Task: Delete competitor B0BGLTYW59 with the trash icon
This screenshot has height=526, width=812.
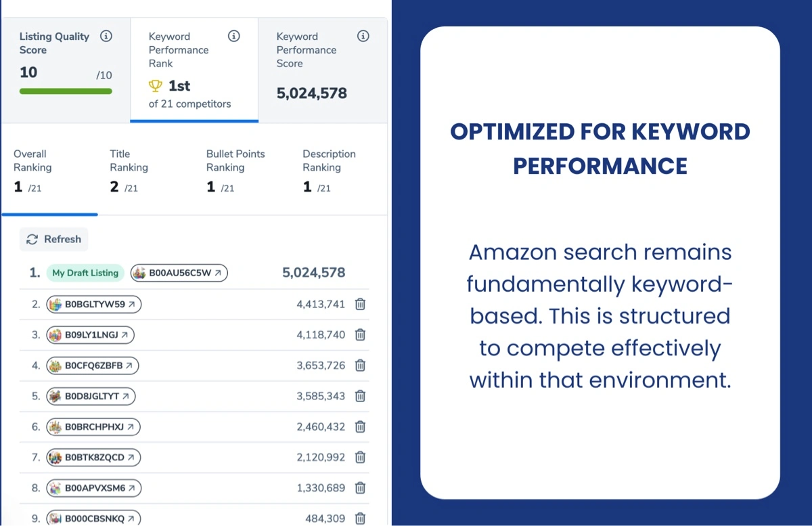Action: [x=360, y=305]
